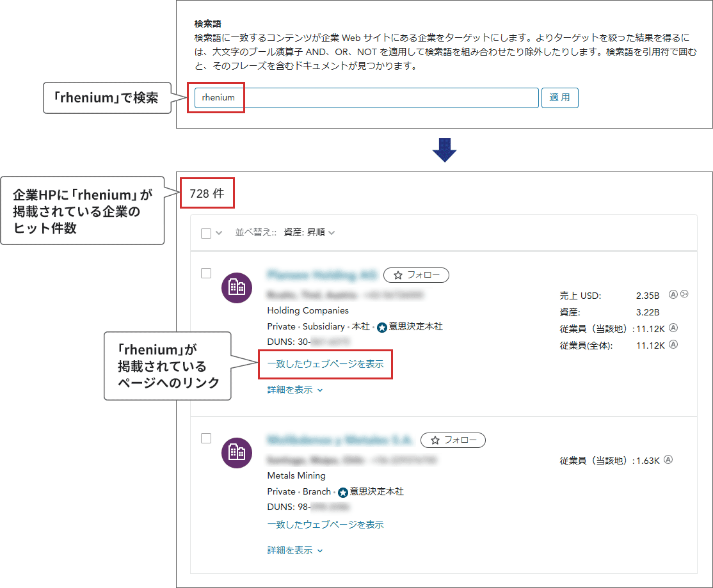Click the circled A icon beside 従業員(全体) 11.12K
The height and width of the screenshot is (588, 713).
pos(673,344)
